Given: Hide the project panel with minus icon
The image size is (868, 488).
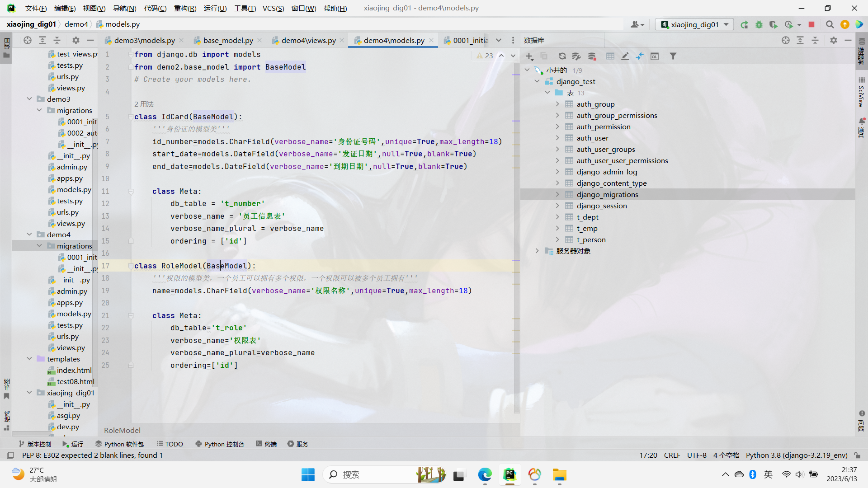Looking at the screenshot, I should (x=90, y=40).
